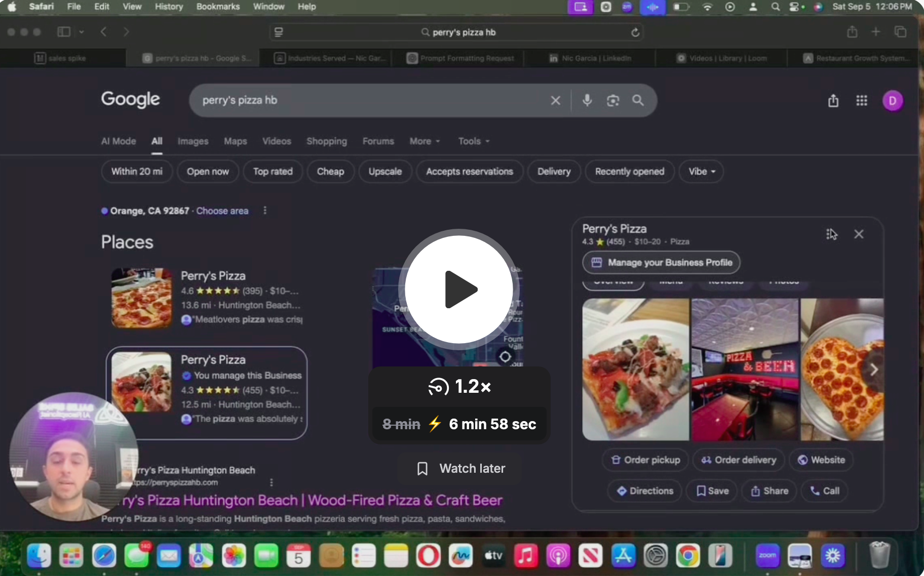Click the Safari back arrow

coord(103,32)
